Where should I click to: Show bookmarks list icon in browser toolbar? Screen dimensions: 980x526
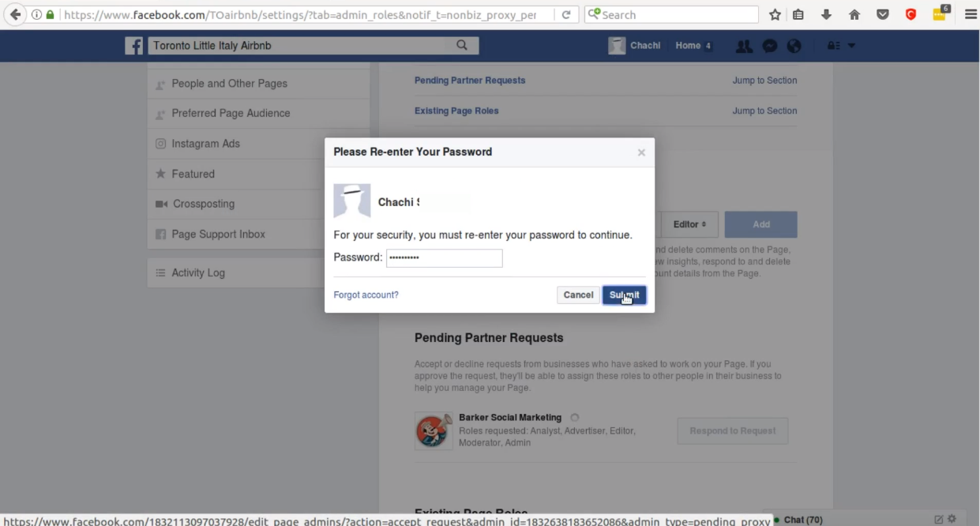(798, 14)
